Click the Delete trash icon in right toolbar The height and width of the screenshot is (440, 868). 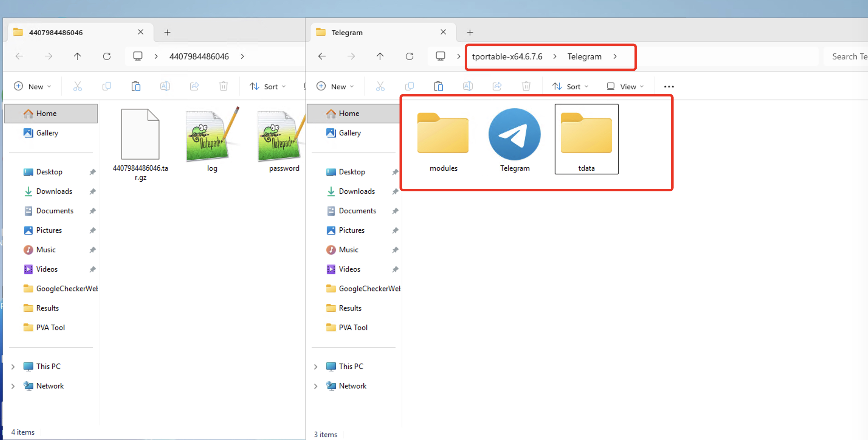(526, 86)
